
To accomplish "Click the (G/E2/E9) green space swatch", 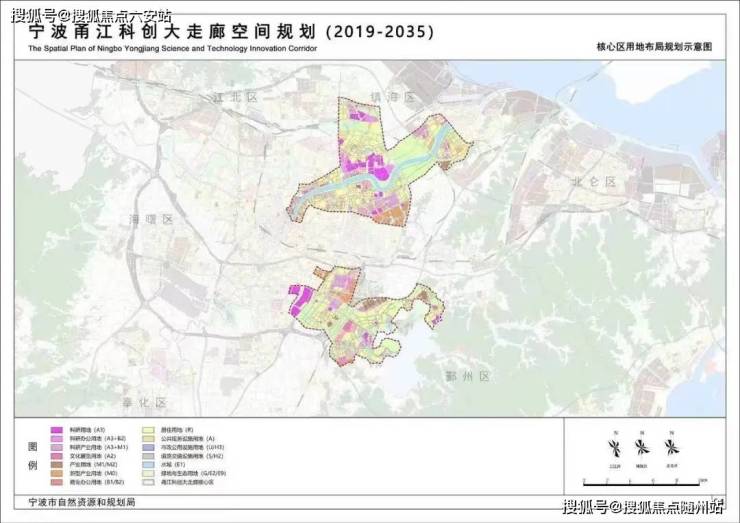I will point(148,473).
